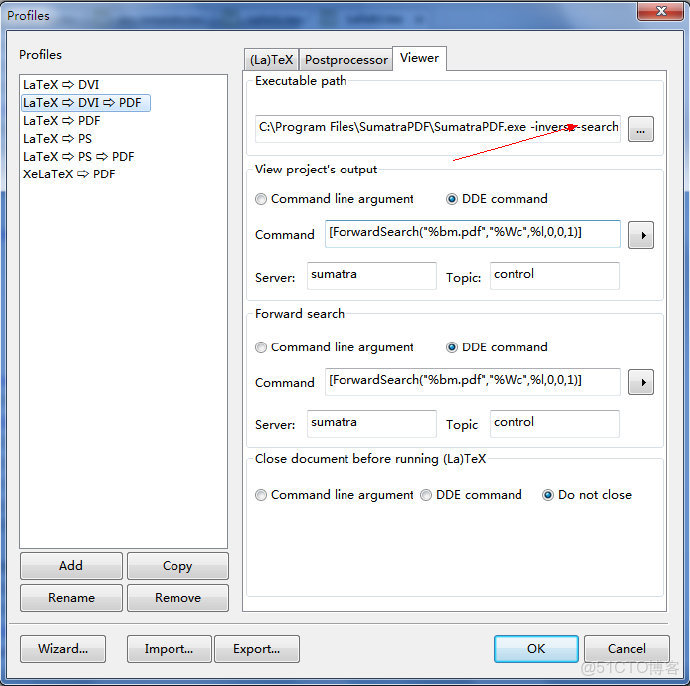This screenshot has width=690, height=686.
Task: Select the XeLaTeX ⇨ PDF profile
Action: [x=69, y=174]
